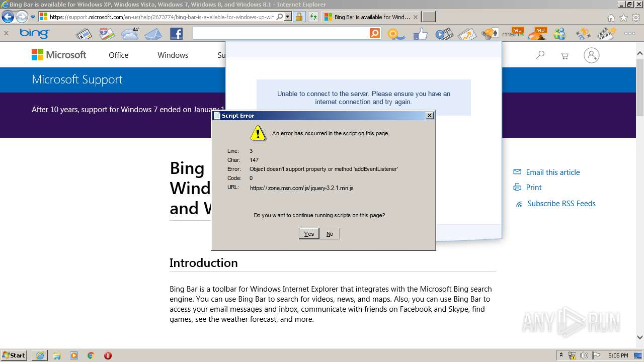Open the IE Home icon

pos(611,18)
